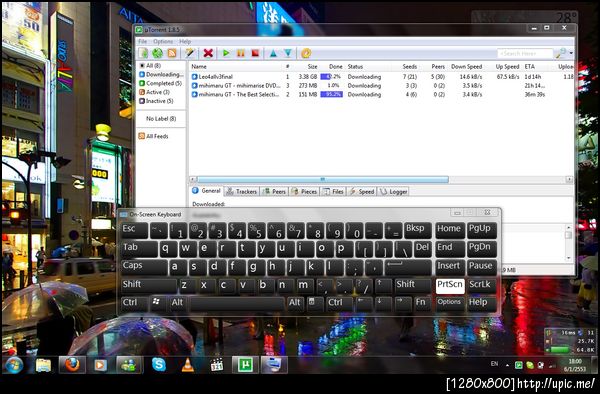Toggle the Caps key on the On-Screen Keyboard

[x=144, y=267]
